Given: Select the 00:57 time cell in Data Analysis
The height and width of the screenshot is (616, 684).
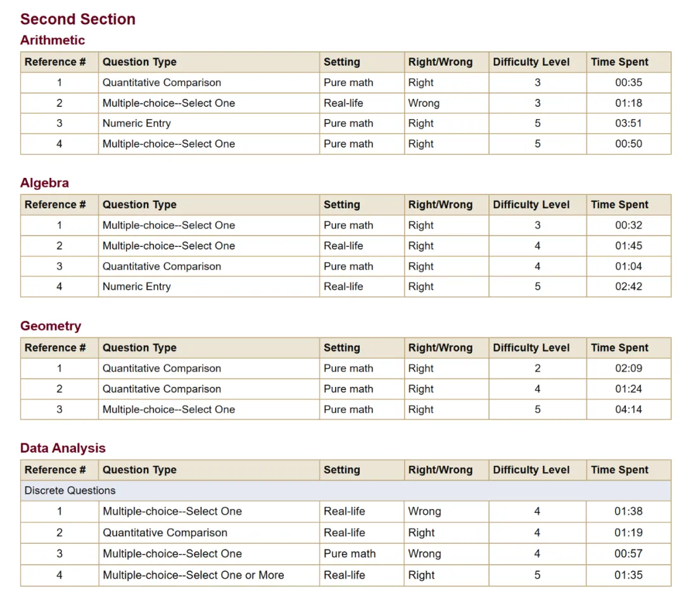Looking at the screenshot, I should 628,554.
